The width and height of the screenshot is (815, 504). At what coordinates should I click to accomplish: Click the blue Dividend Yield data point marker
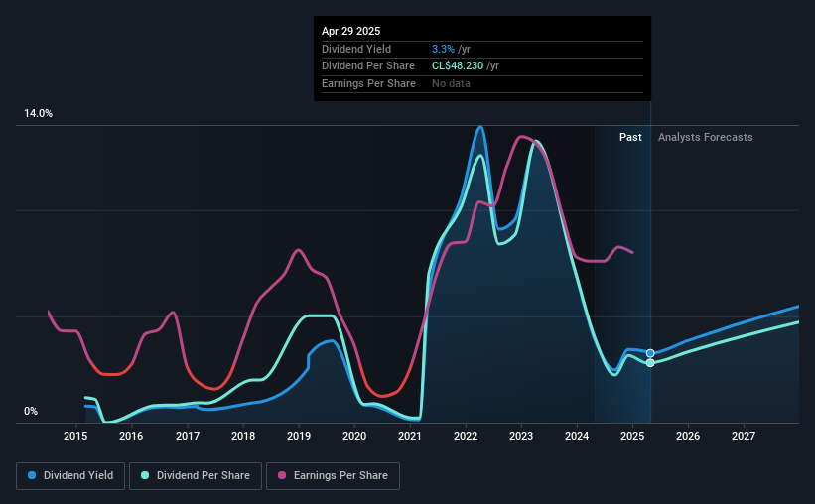coord(650,353)
